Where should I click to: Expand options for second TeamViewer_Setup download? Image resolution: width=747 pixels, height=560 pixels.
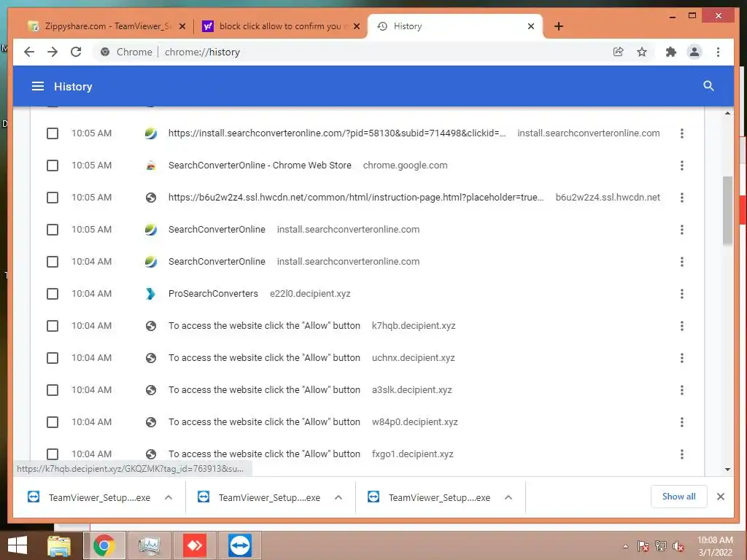click(x=338, y=497)
